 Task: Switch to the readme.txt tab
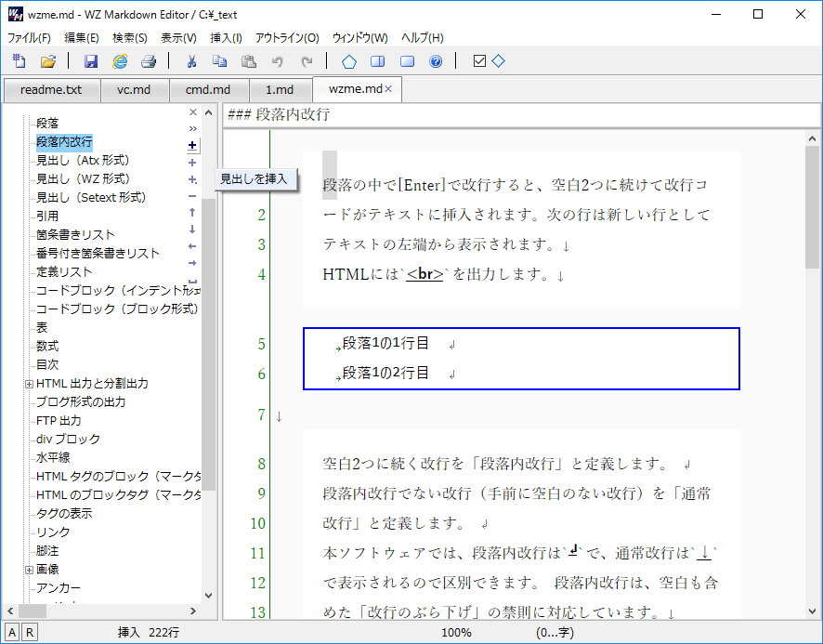tap(51, 90)
